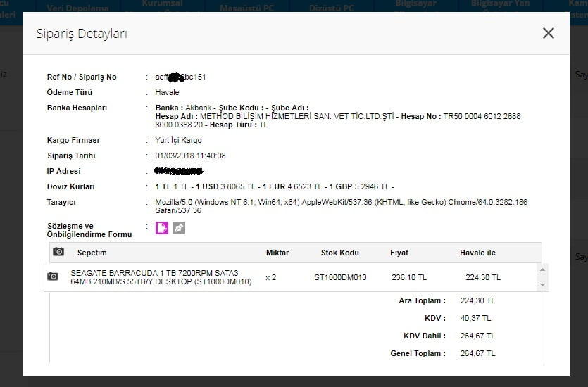Click the camera icon beside the Seagate Barracuda product
This screenshot has height=387, width=588.
(x=53, y=277)
